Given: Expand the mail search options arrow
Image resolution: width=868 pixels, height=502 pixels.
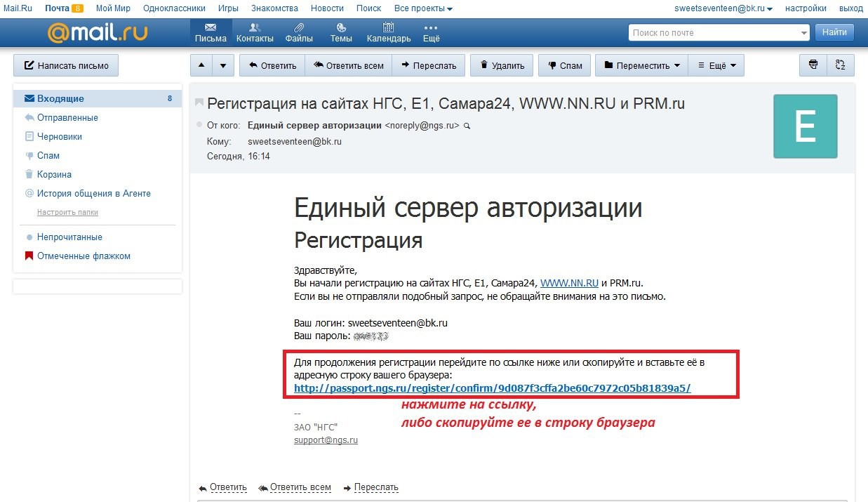Looking at the screenshot, I should [x=804, y=33].
